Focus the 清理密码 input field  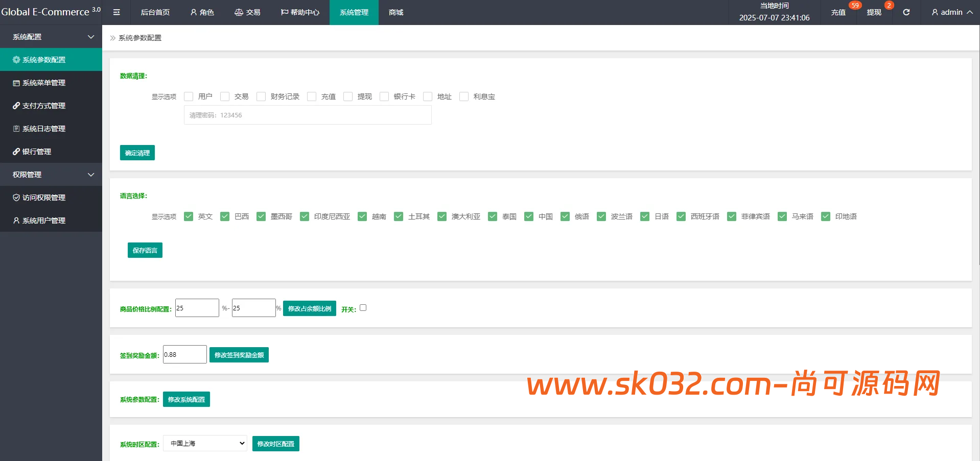[x=308, y=115]
